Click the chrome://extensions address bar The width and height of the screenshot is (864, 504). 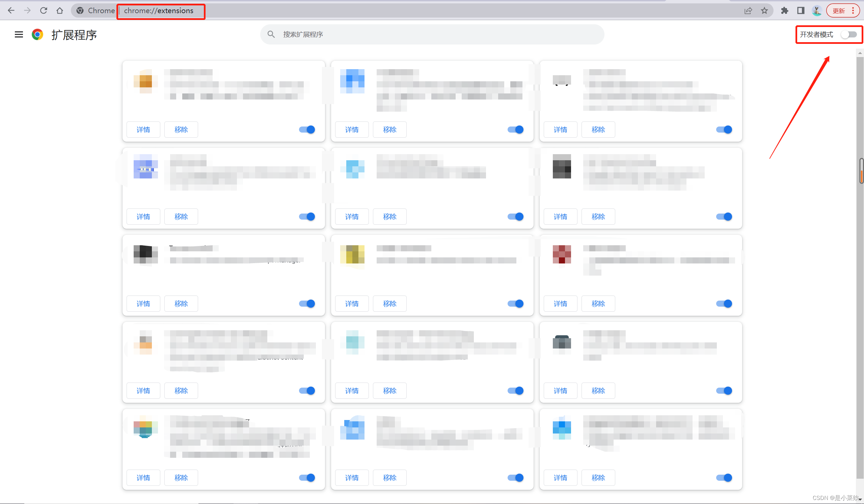click(159, 10)
